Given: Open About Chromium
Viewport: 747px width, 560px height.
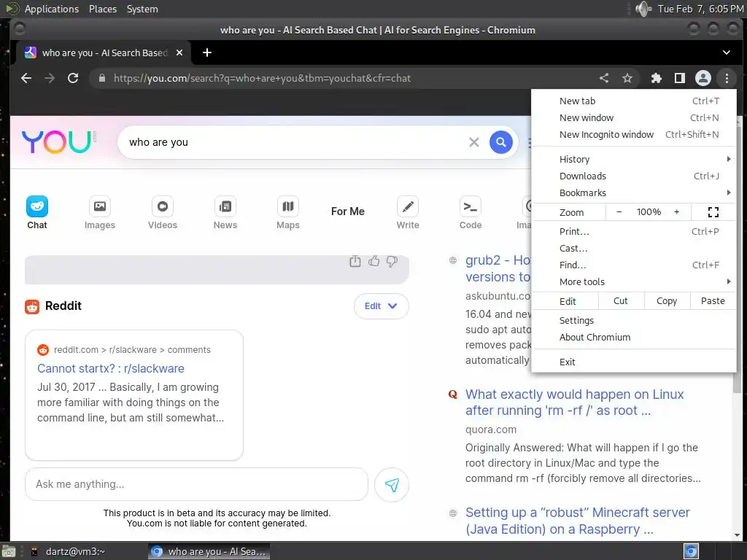Looking at the screenshot, I should pyautogui.click(x=634, y=337).
